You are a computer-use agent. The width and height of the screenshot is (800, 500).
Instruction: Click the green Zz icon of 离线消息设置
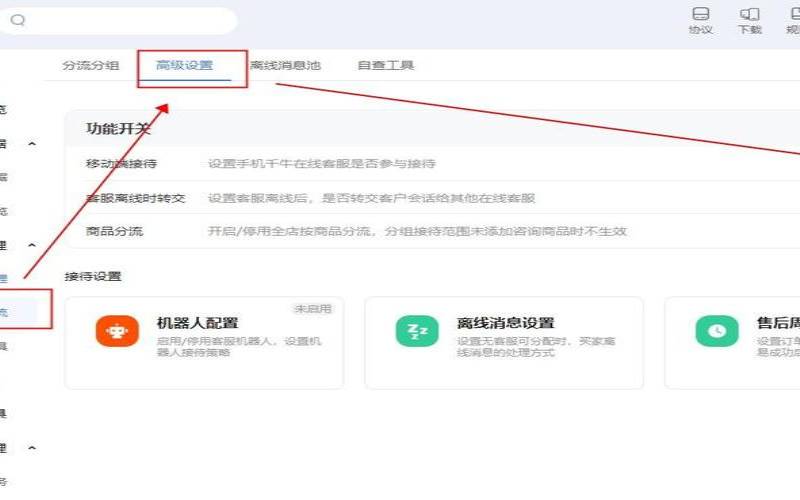(x=417, y=331)
